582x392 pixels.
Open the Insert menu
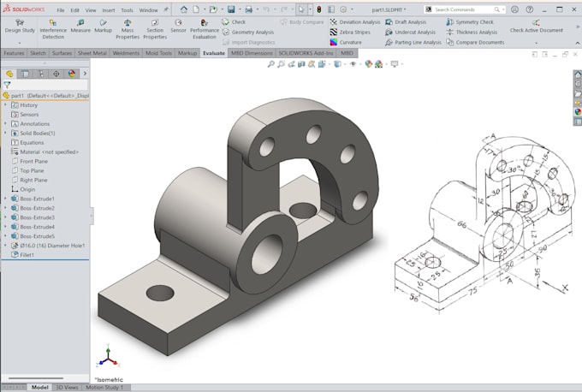click(109, 10)
